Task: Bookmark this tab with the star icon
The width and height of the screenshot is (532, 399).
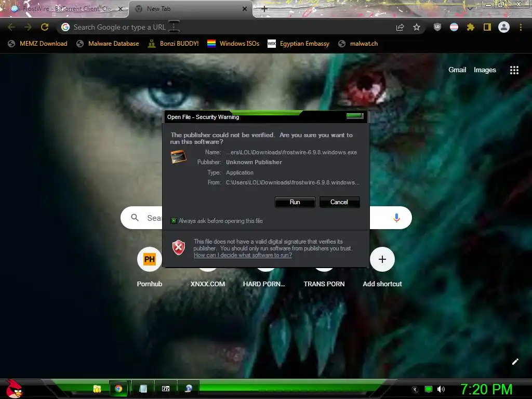Action: click(417, 27)
